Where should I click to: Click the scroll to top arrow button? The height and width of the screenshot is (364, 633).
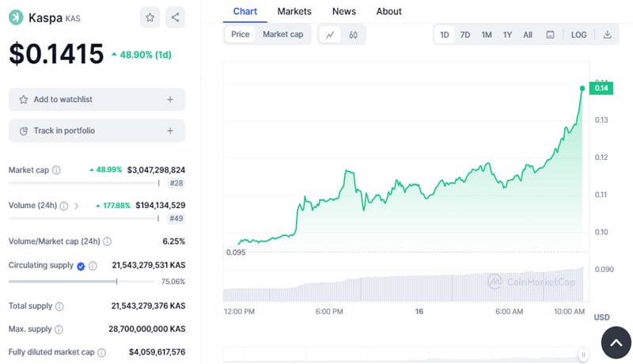pyautogui.click(x=616, y=343)
